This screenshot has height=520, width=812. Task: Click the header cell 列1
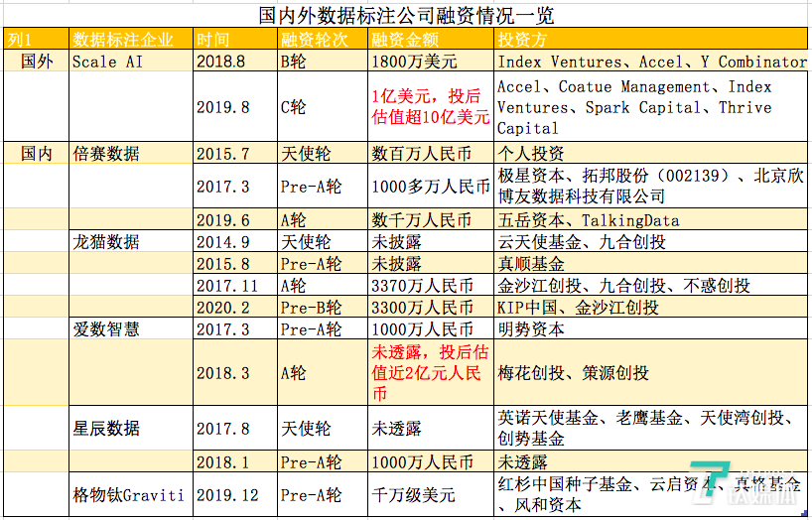point(37,39)
